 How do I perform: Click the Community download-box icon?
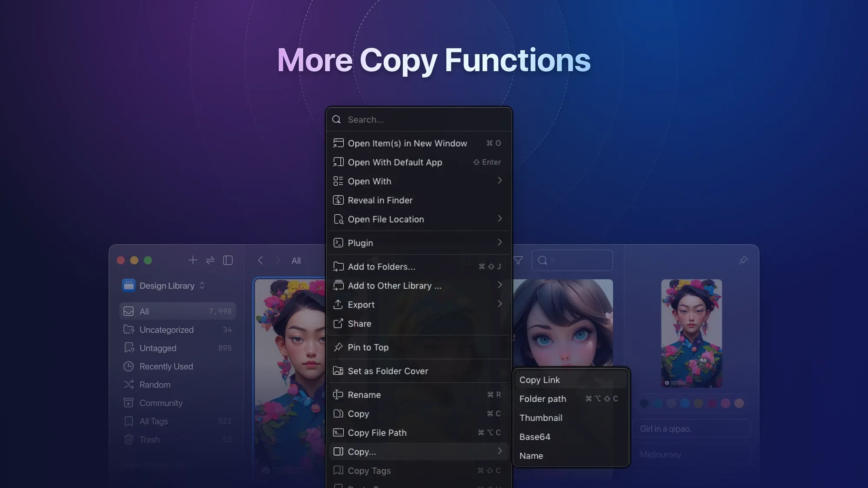tap(128, 403)
